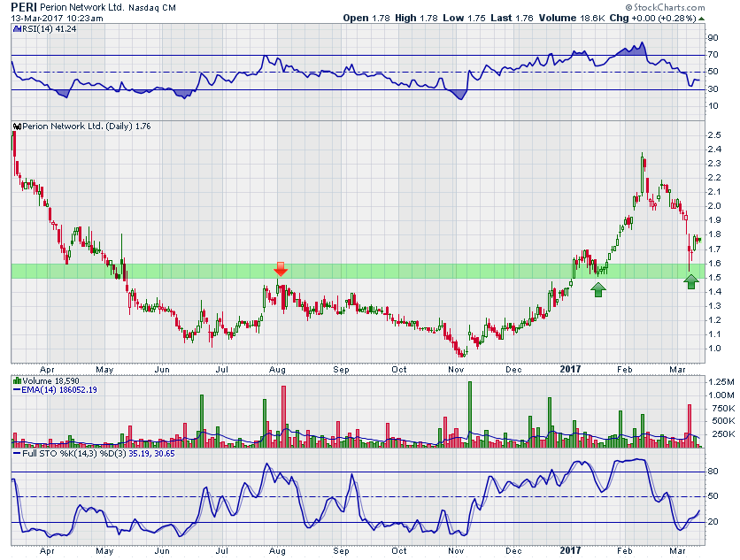Click the red down arrow above August candles
The image size is (740, 560).
[281, 268]
